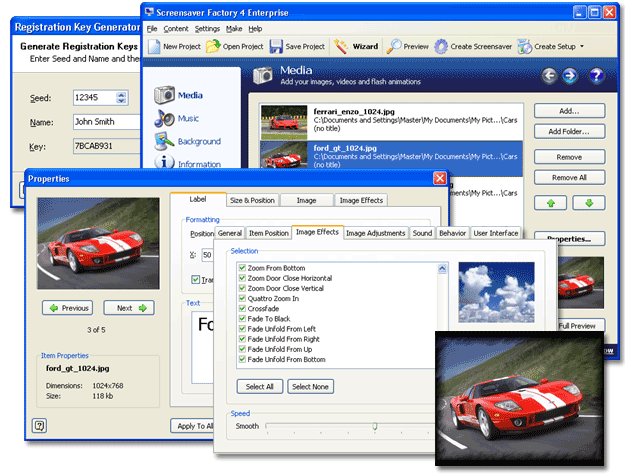Image resolution: width=625 pixels, height=475 pixels.
Task: Click the Seed spinner arrows
Action: click(x=122, y=98)
